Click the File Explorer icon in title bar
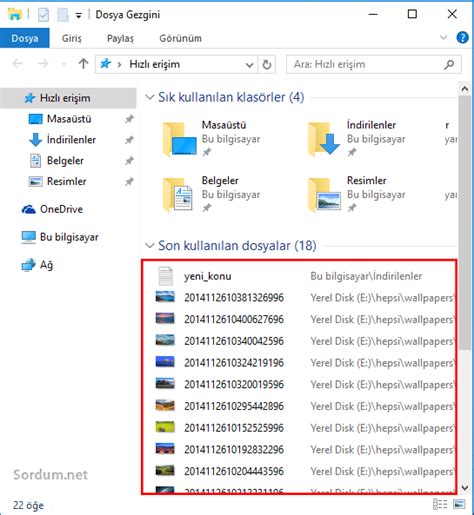Image resolution: width=474 pixels, height=515 pixels. (x=15, y=14)
